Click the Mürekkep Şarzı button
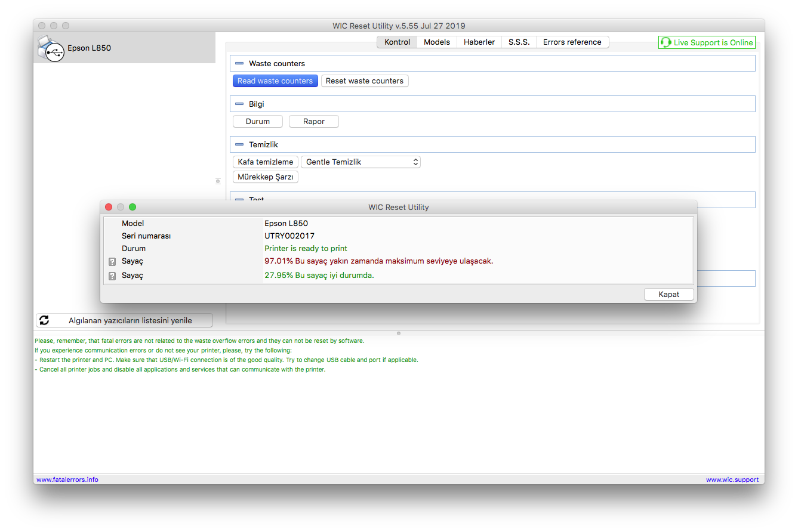798x532 pixels. pos(266,177)
